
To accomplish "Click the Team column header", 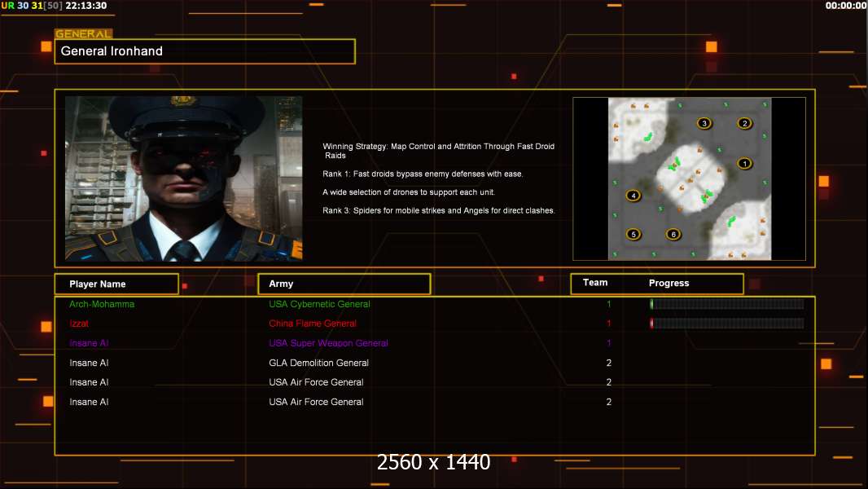I will pyautogui.click(x=595, y=283).
